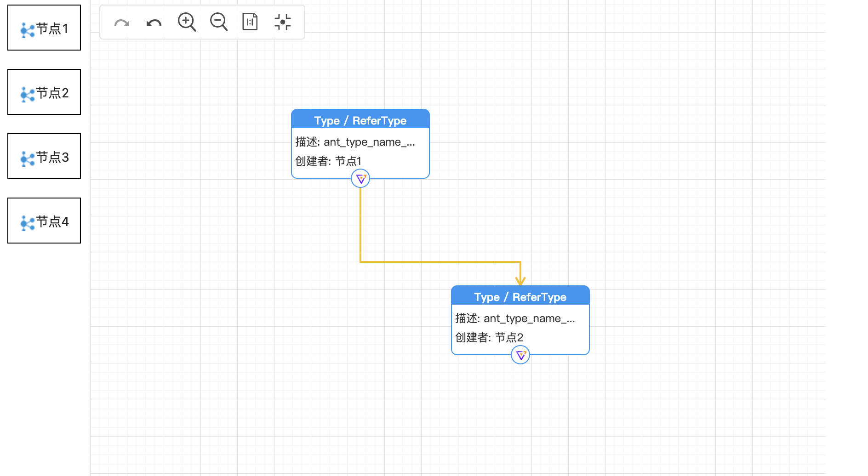The width and height of the screenshot is (868, 476).
Task: Click the 创建者: 节点2 text
Action: click(x=489, y=338)
